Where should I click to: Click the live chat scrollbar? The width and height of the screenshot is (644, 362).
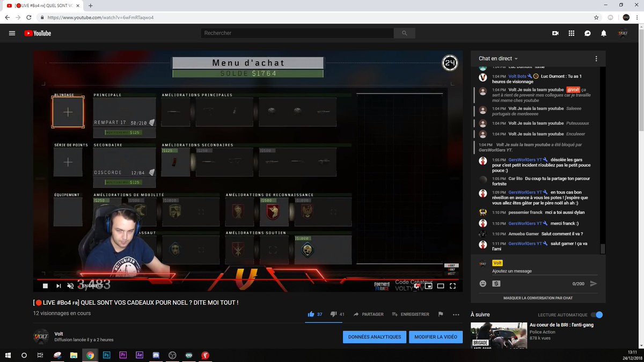603,249
